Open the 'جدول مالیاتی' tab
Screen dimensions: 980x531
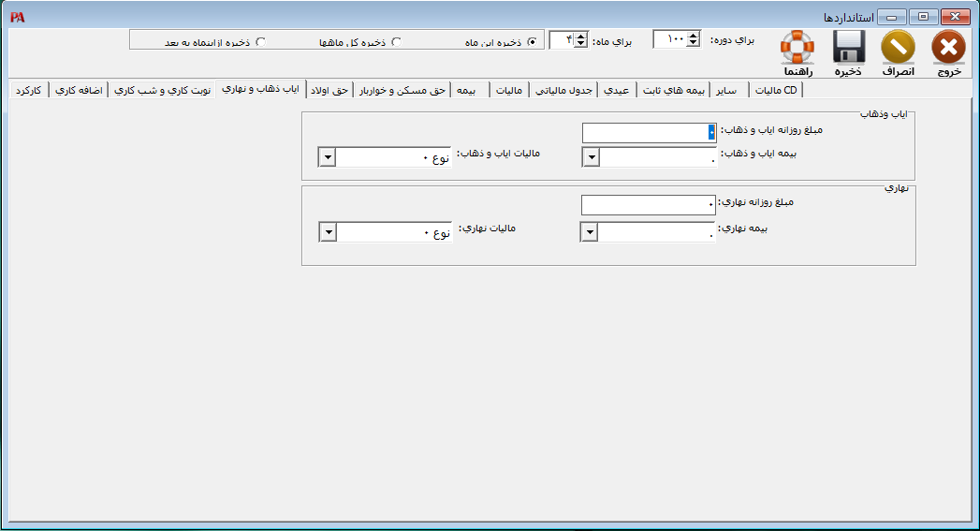[x=567, y=90]
